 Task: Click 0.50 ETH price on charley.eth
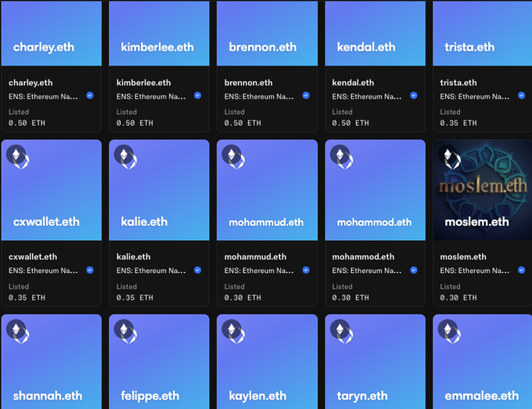pyautogui.click(x=27, y=123)
